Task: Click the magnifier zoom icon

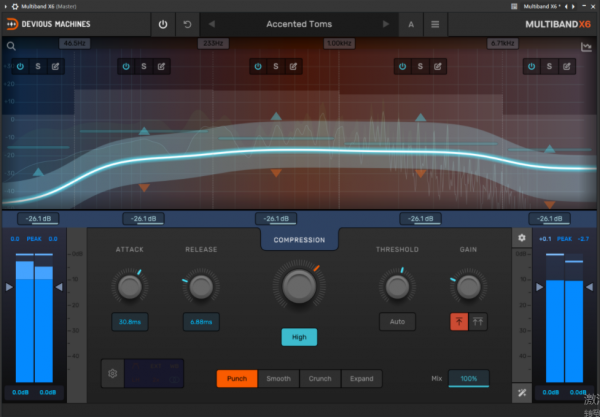Action: [11, 46]
